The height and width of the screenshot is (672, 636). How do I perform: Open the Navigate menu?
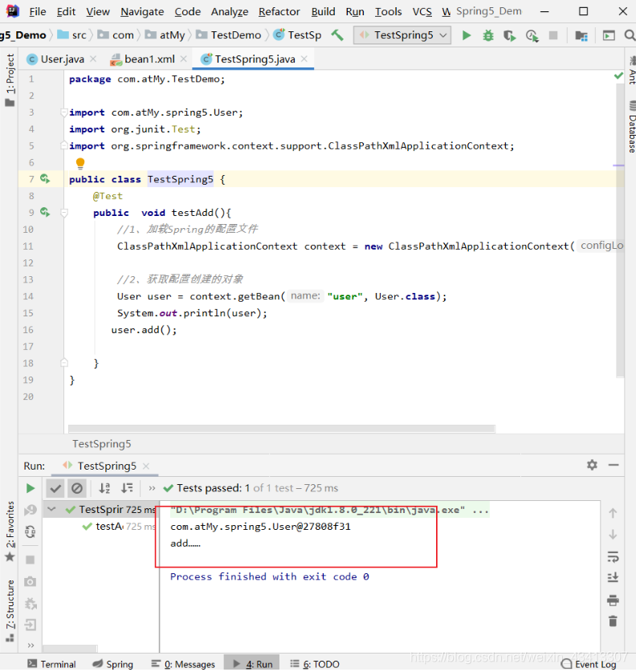[142, 11]
